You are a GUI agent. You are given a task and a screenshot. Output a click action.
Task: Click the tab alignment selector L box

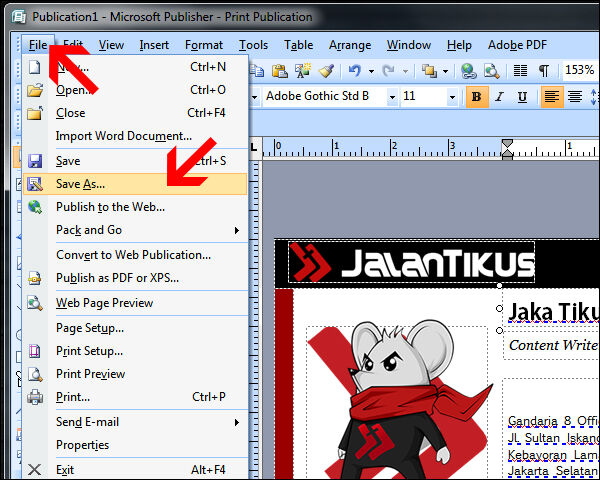(254, 147)
